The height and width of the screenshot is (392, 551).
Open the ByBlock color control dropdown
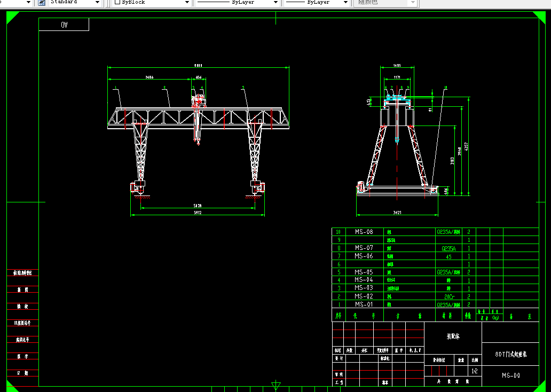pos(187,3)
